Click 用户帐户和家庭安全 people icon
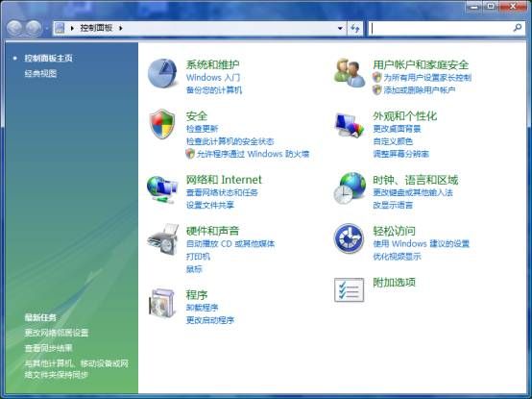This screenshot has height=399, width=532. [x=350, y=73]
